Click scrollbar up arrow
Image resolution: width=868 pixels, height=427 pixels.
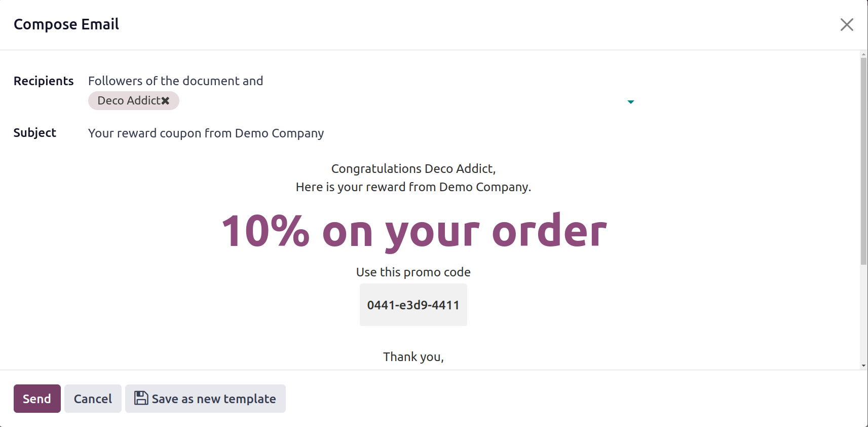pyautogui.click(x=863, y=54)
